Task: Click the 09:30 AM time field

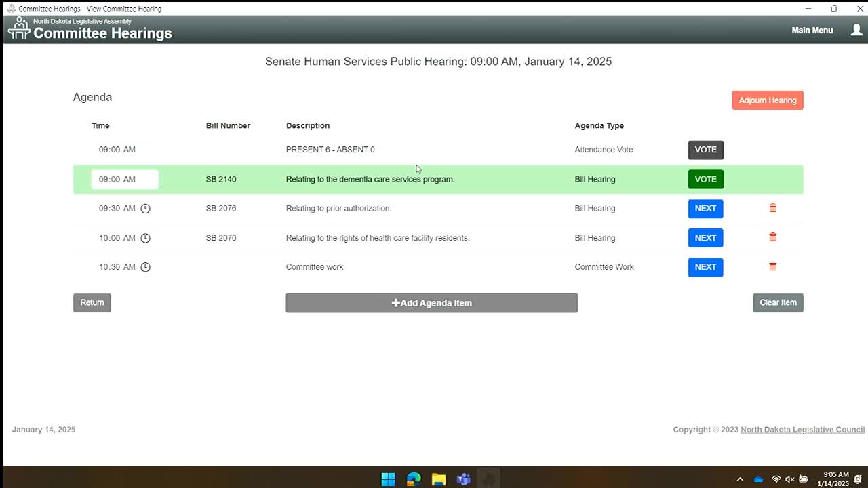Action: (x=117, y=209)
